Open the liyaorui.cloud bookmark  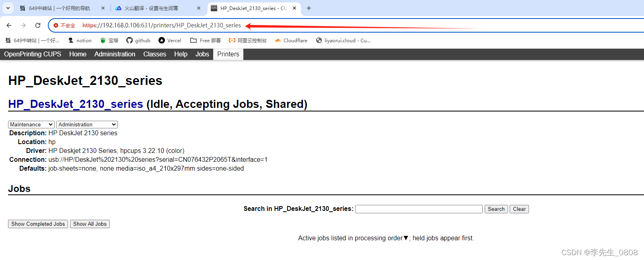344,40
